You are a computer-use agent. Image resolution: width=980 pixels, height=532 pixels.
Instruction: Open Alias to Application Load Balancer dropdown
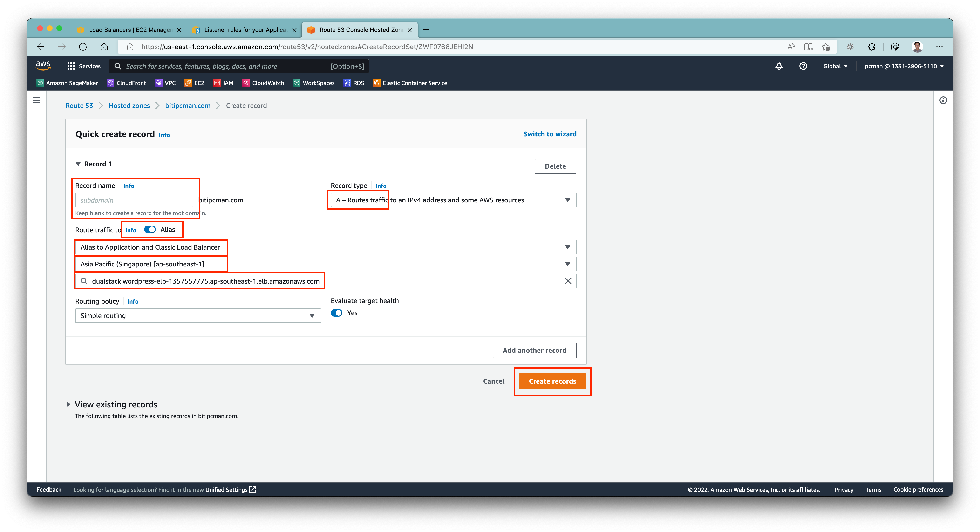click(326, 247)
